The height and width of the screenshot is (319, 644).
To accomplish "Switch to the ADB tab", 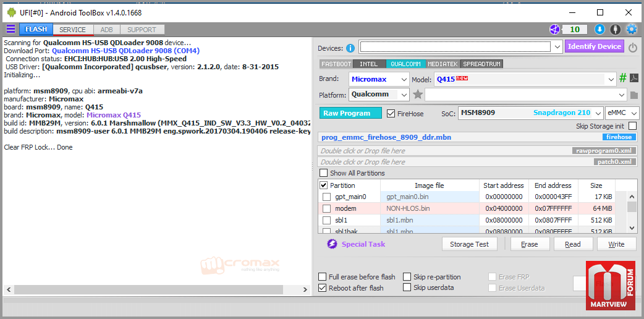I will pyautogui.click(x=106, y=30).
